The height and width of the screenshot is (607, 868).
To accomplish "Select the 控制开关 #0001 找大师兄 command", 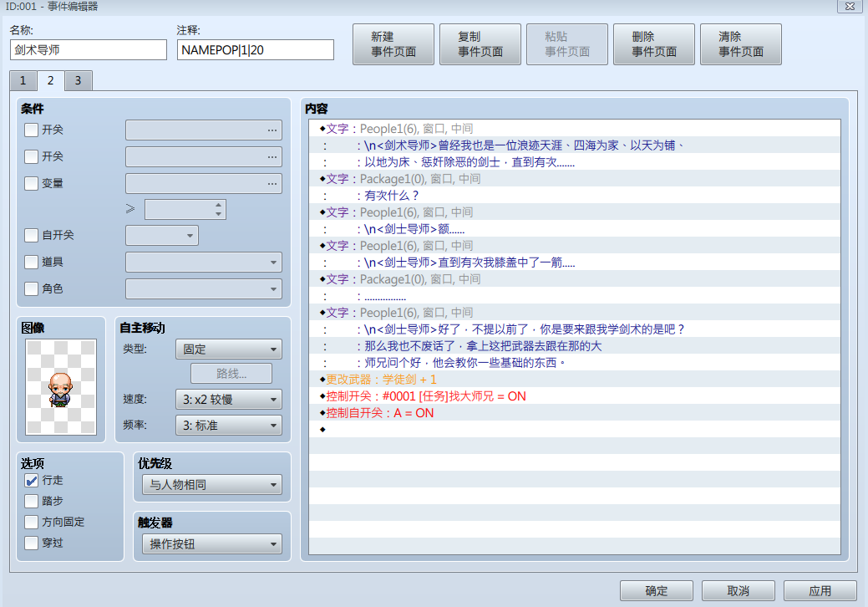I will [575, 396].
